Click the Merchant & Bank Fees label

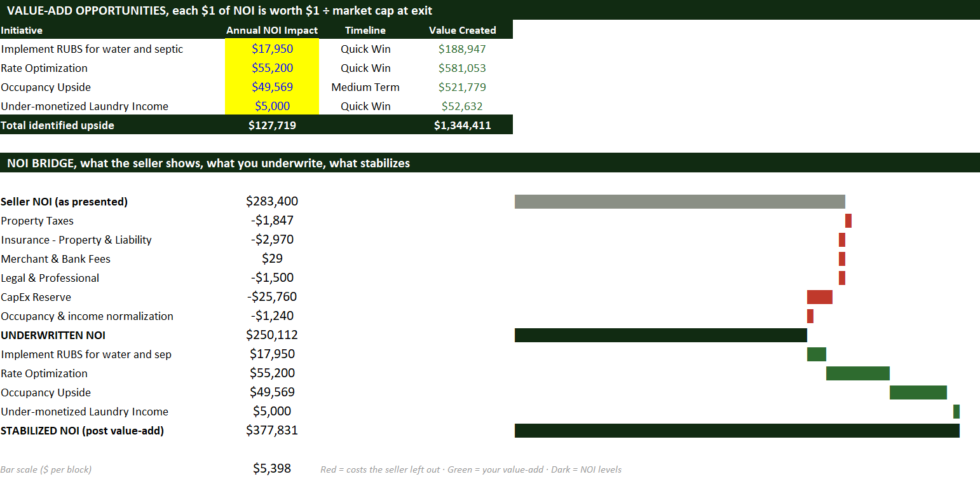click(x=56, y=259)
